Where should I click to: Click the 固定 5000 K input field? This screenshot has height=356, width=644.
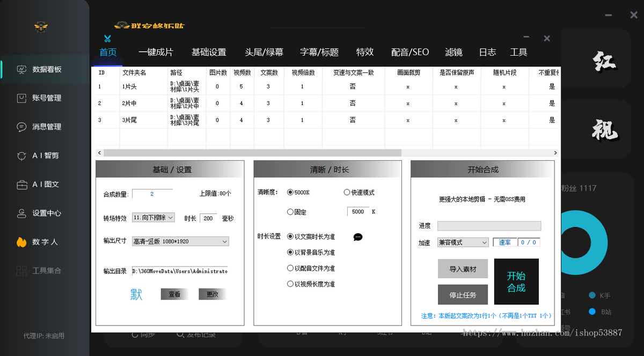click(x=358, y=212)
